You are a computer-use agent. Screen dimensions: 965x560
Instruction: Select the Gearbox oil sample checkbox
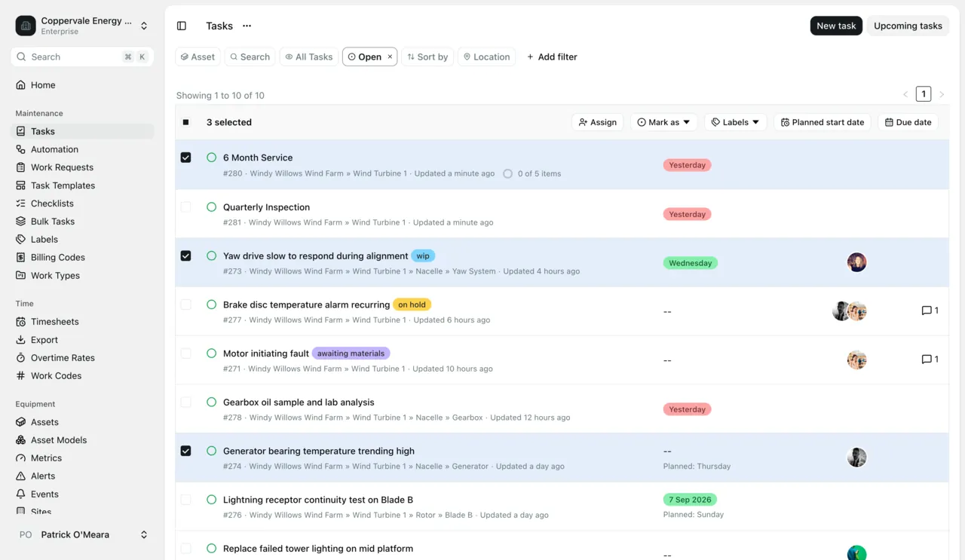pyautogui.click(x=185, y=402)
